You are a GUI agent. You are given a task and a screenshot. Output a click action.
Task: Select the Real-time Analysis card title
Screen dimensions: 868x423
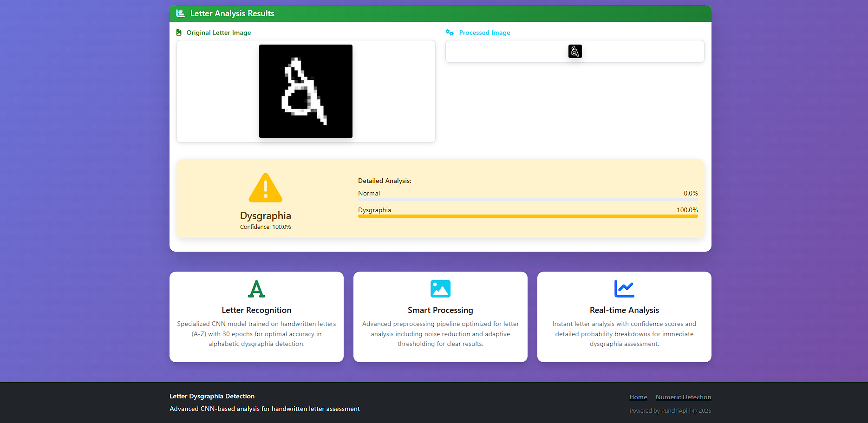(624, 310)
